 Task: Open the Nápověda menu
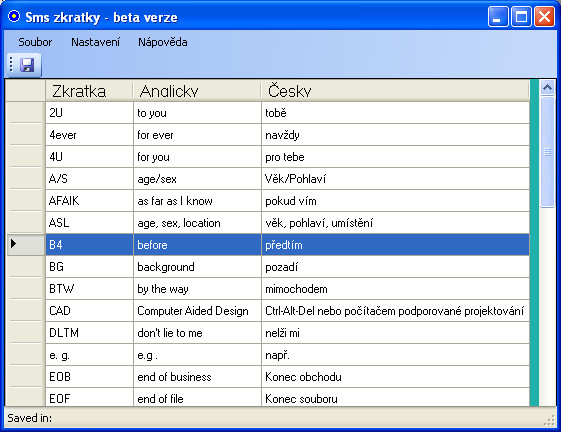pyautogui.click(x=163, y=42)
